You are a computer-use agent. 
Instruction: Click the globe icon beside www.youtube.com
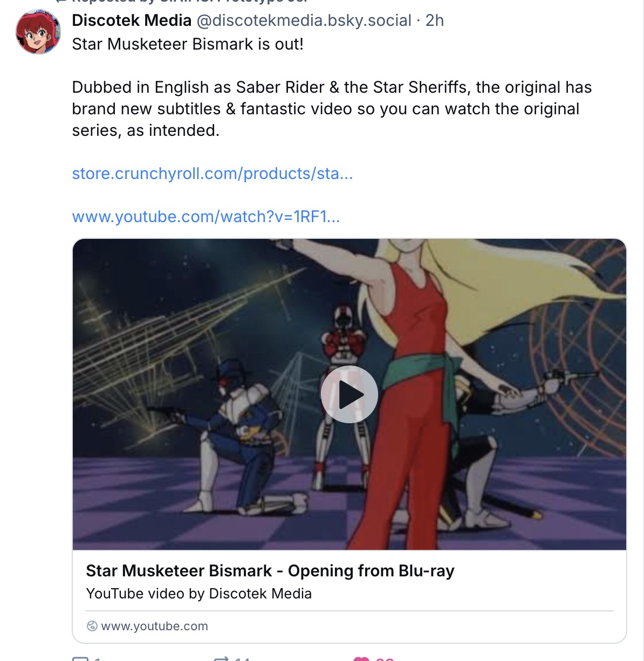(x=92, y=626)
